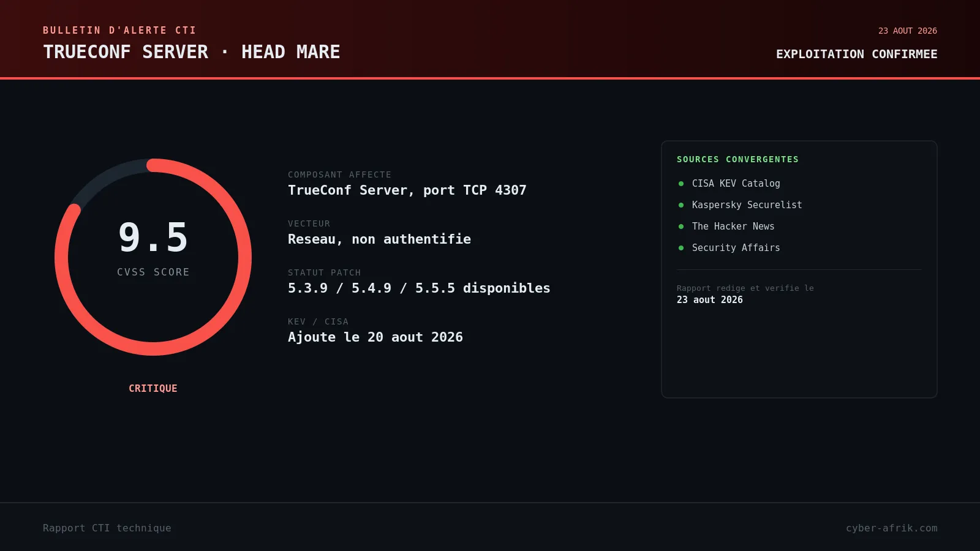
Task: Click 'The Hacker News' source entry
Action: click(x=733, y=227)
